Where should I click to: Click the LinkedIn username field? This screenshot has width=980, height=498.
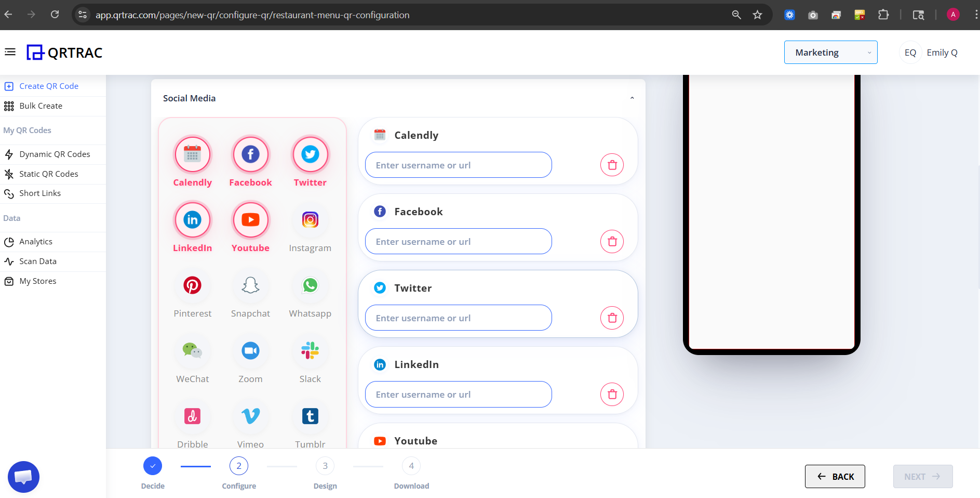(458, 394)
